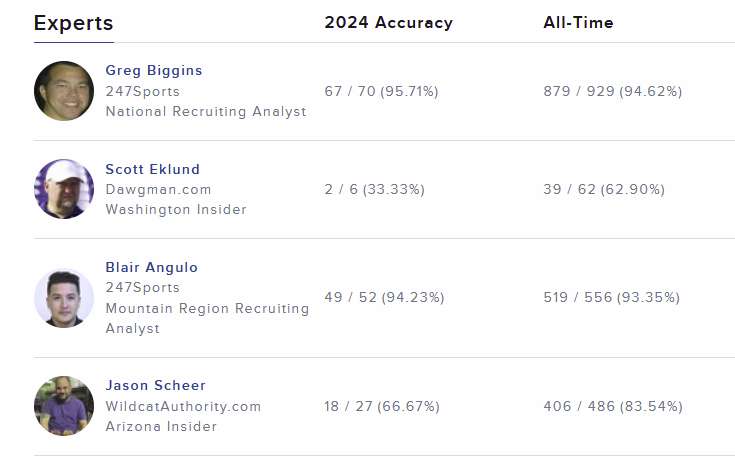The height and width of the screenshot is (474, 735).
Task: Open Blair Angulo's expert profile link
Action: tap(151, 267)
